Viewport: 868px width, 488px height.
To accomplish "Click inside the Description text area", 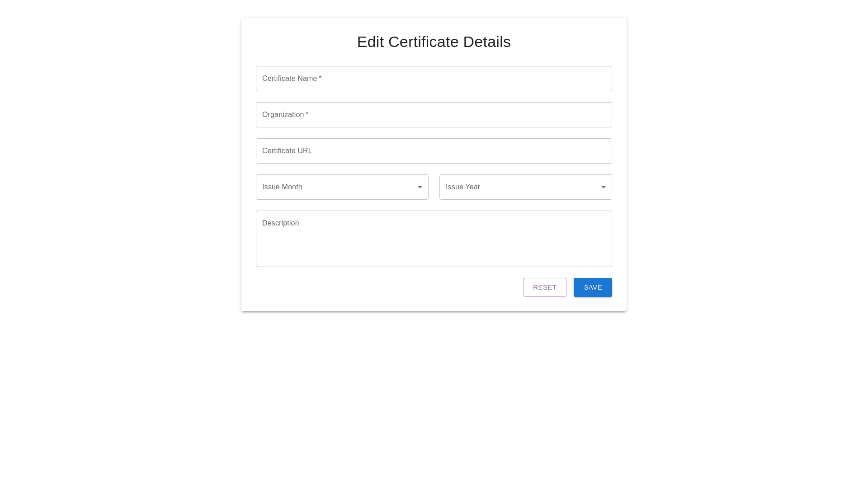I will coord(434,244).
